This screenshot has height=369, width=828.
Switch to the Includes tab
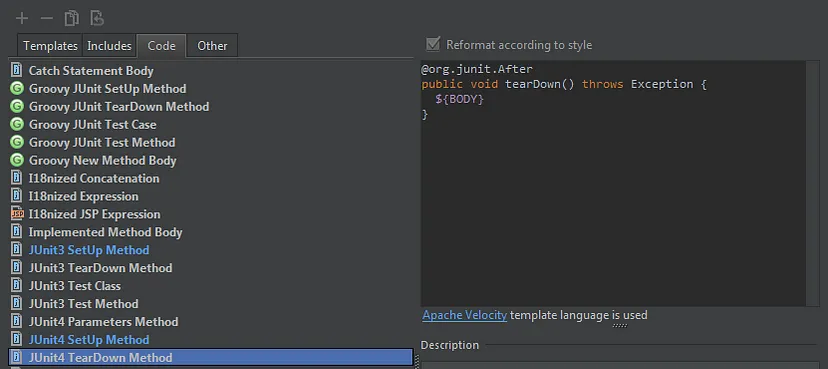pos(109,46)
